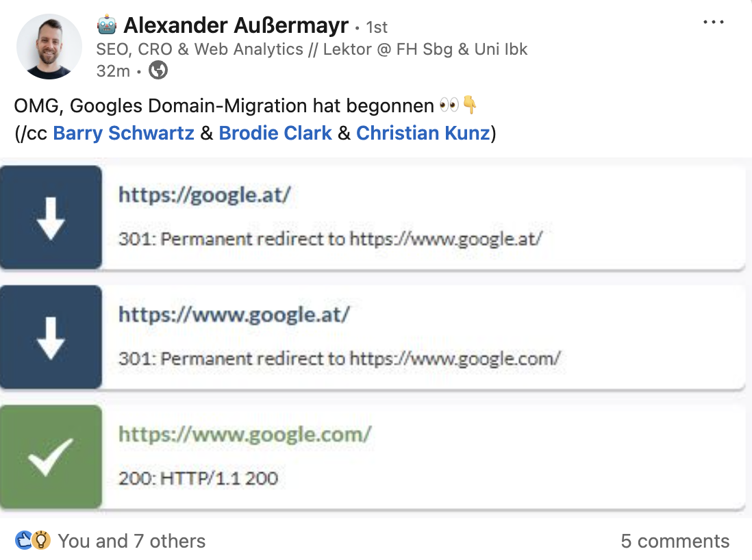Viewport: 752px width, 560px height.
Task: Click the '32m' timestamp
Action: [112, 69]
